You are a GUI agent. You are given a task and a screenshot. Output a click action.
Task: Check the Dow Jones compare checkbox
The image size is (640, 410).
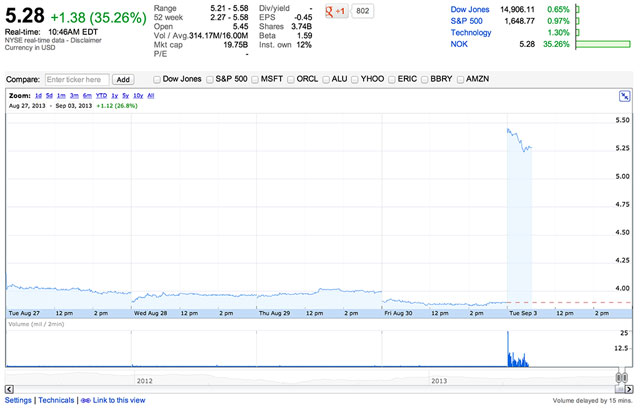point(157,80)
